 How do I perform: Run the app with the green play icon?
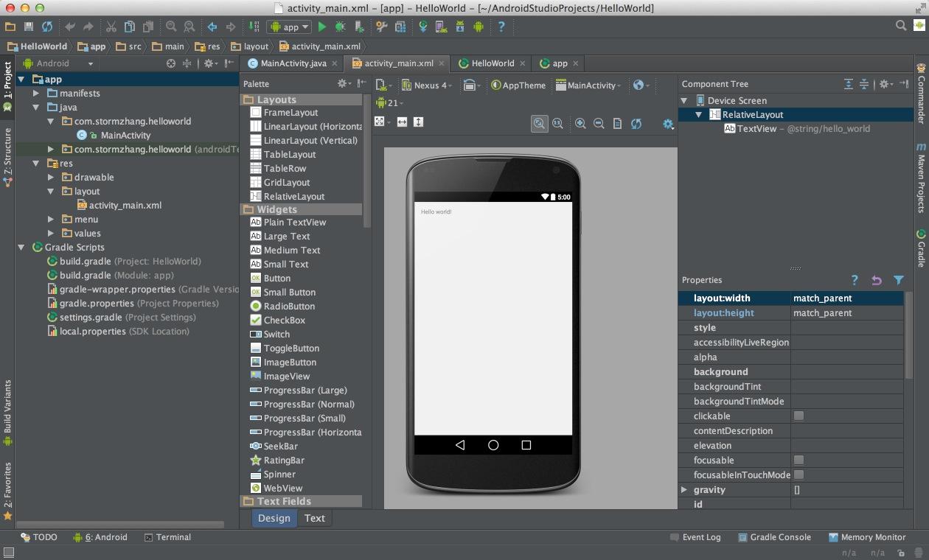322,27
